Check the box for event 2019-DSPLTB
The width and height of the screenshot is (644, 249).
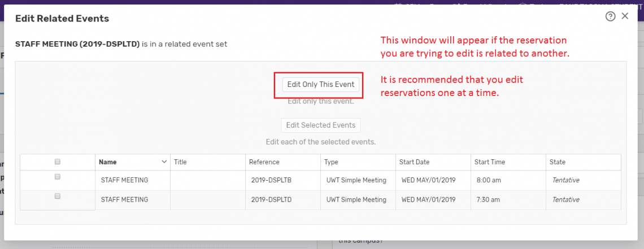(58, 177)
